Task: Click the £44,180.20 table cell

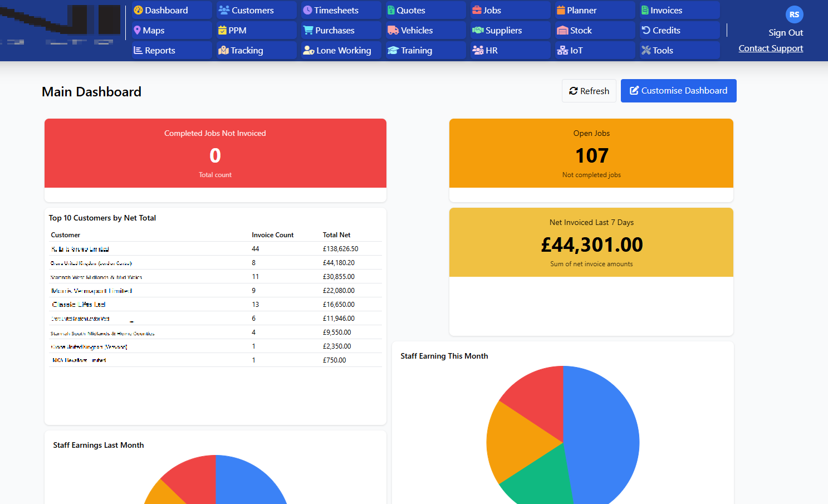Action: [339, 263]
